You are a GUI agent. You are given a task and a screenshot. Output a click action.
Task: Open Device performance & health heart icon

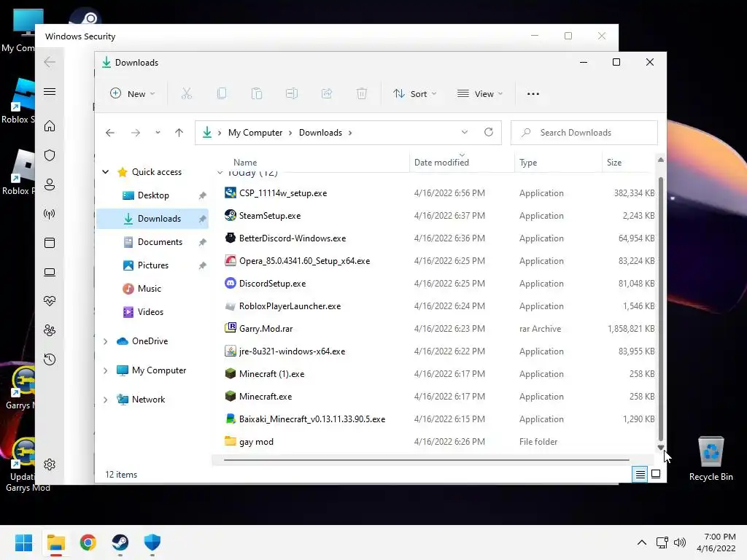coord(50,301)
